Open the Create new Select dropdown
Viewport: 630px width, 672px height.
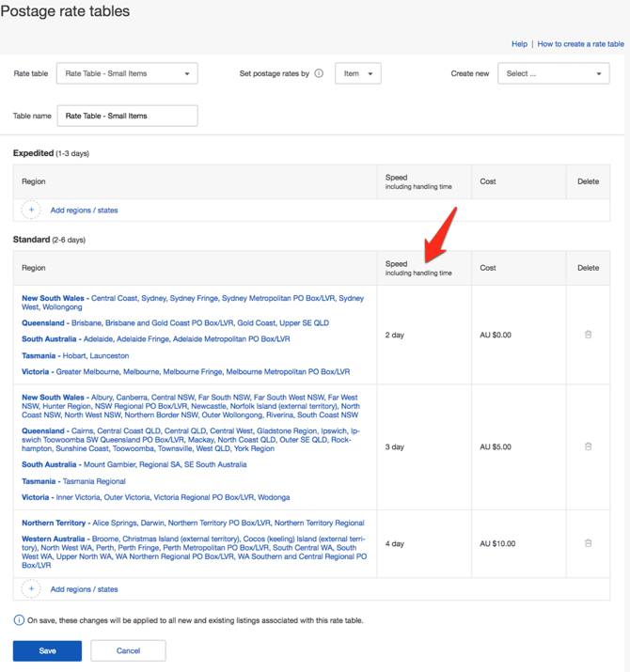pos(553,73)
